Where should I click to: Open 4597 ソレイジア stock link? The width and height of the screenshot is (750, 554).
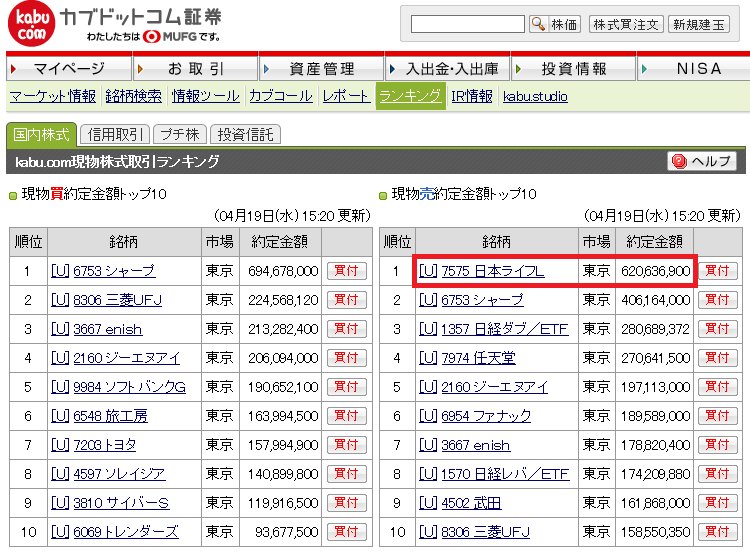click(x=119, y=474)
